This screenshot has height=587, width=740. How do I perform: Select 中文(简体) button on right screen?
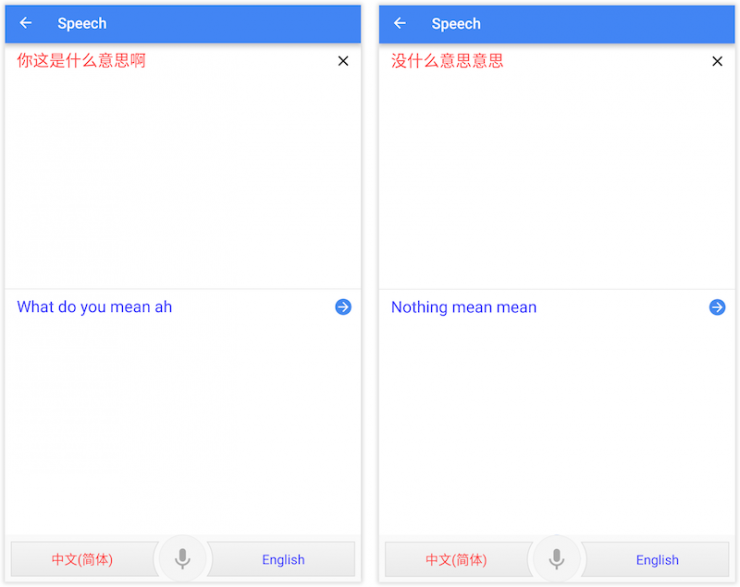pos(458,560)
